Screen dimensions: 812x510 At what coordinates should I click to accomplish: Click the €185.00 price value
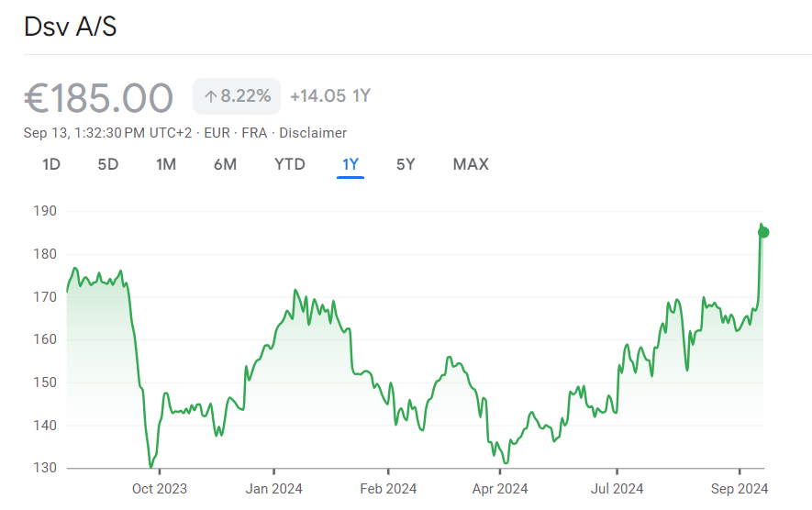[98, 98]
